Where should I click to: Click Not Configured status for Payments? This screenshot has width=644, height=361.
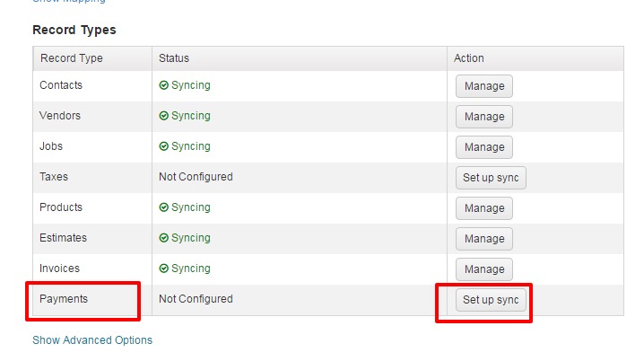(x=196, y=299)
